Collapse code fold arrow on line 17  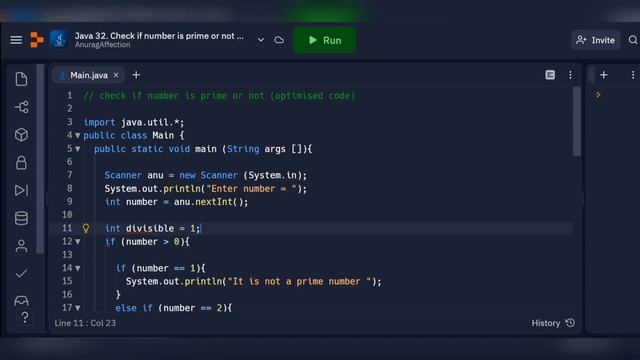point(78,308)
